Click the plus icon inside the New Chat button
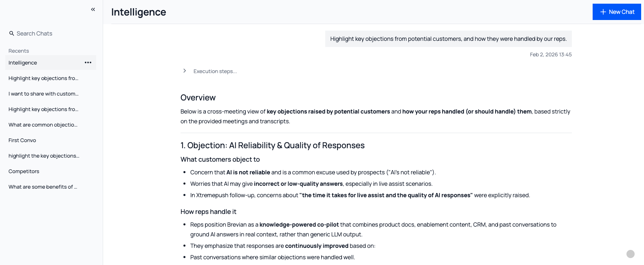Image resolution: width=644 pixels, height=265 pixels. pyautogui.click(x=602, y=11)
